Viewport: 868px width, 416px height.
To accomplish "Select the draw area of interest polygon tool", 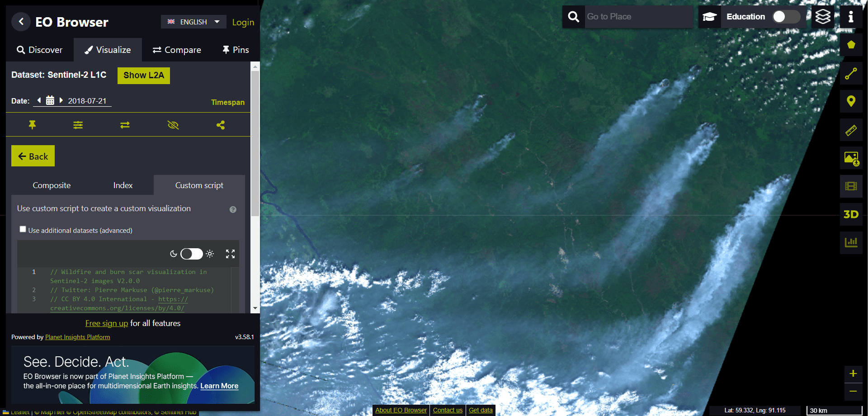I will pos(851,45).
